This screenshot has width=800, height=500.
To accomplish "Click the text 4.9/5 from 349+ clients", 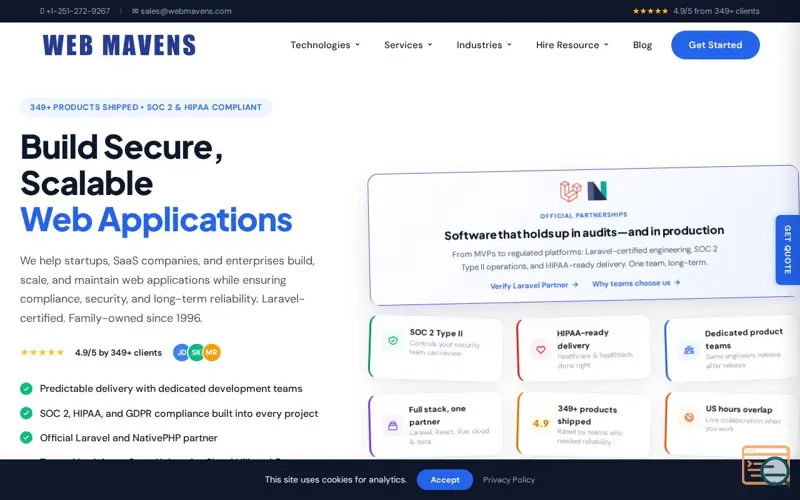I will [x=716, y=11].
